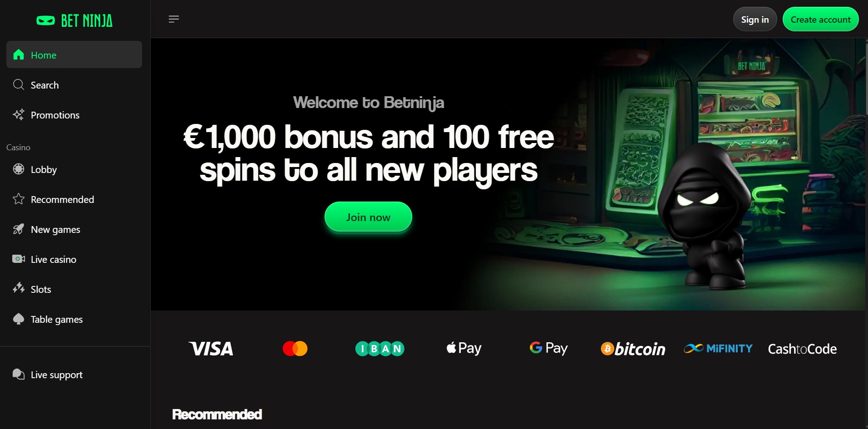Click the Live support chat icon
This screenshot has width=868, height=429.
pos(19,374)
